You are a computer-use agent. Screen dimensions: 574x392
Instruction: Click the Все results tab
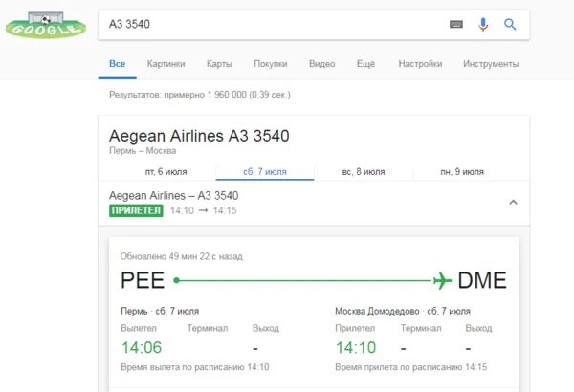pyautogui.click(x=117, y=64)
